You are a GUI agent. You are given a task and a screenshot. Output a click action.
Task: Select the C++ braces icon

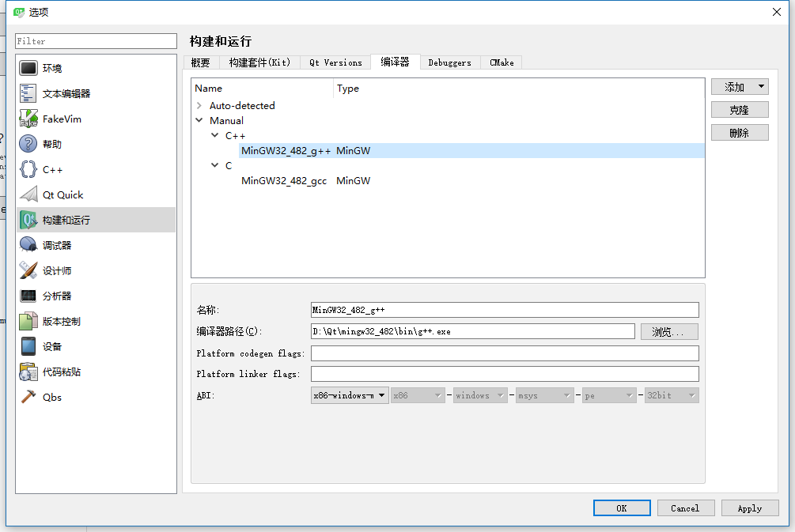tap(28, 169)
